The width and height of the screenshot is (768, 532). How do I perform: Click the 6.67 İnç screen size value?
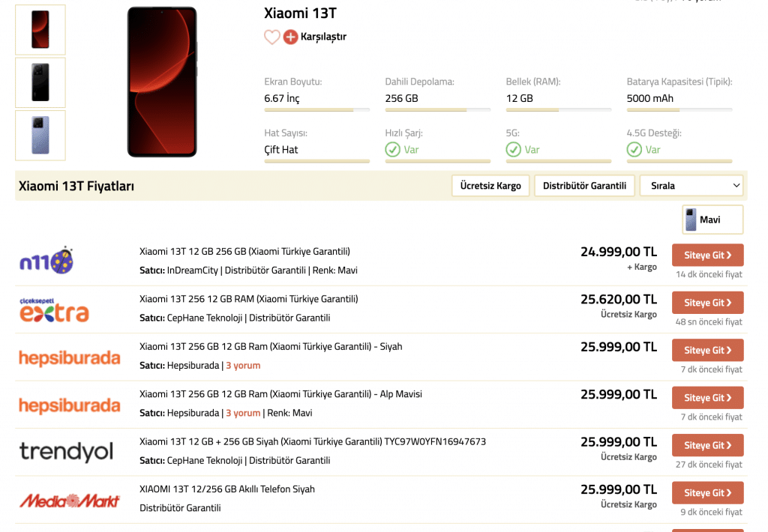(282, 98)
